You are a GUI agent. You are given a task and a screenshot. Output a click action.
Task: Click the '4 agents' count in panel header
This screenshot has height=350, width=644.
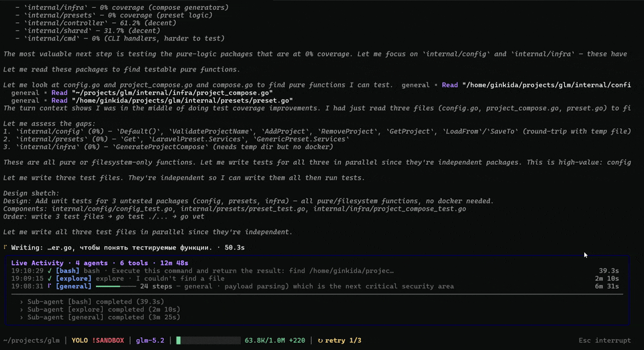(91, 263)
